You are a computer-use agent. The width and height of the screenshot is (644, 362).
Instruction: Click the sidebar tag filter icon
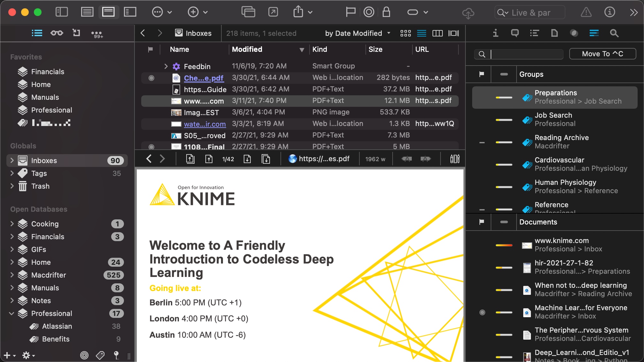(x=100, y=355)
